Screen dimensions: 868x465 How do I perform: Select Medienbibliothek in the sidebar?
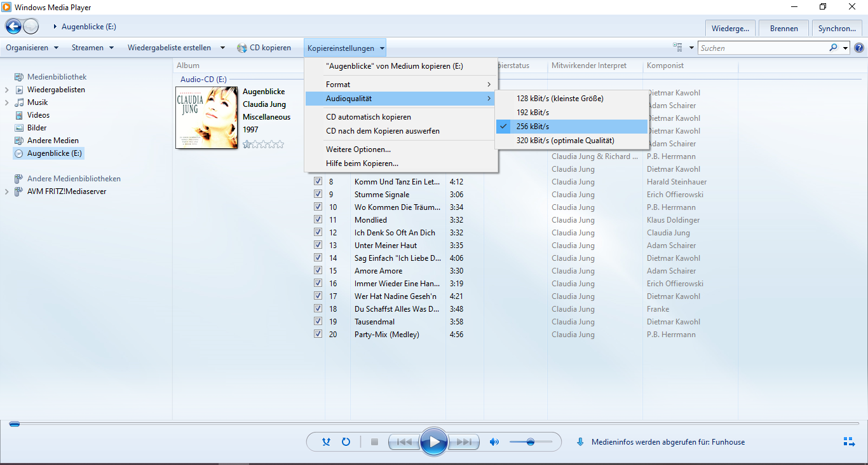click(x=57, y=77)
